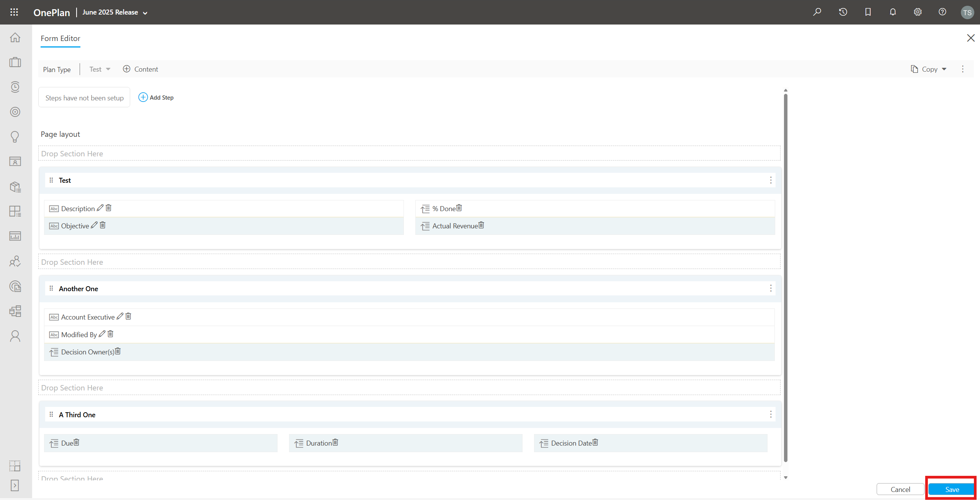Screen dimensions: 980x500
Task: Click the bookmark icon in header
Action: [x=868, y=12]
